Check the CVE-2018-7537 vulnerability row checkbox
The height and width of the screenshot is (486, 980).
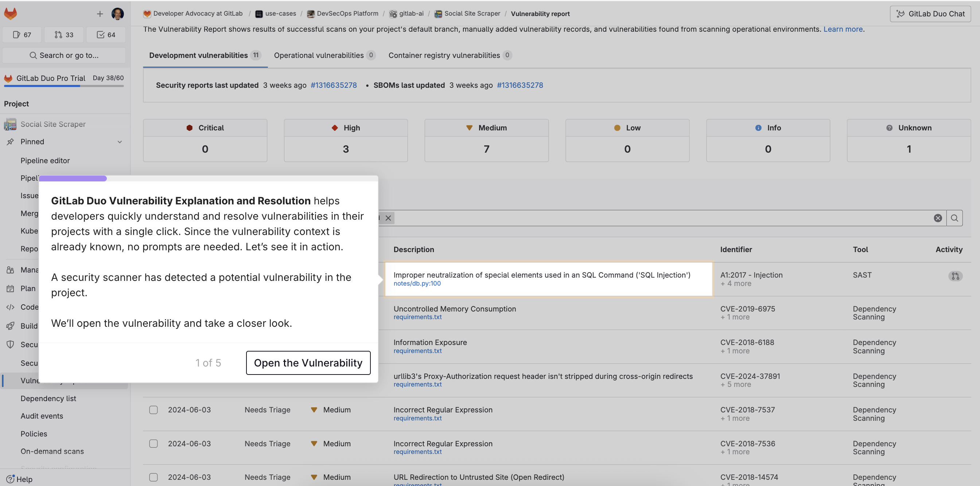click(153, 409)
